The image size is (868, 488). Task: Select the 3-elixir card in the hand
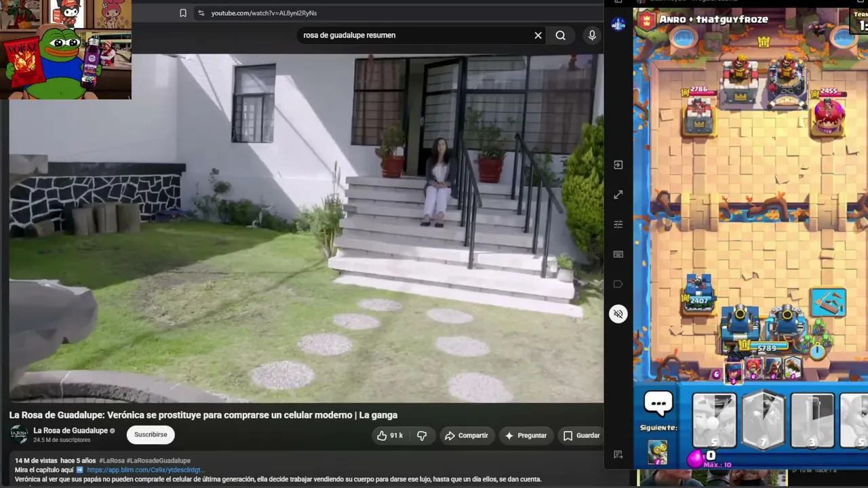pos(812,420)
